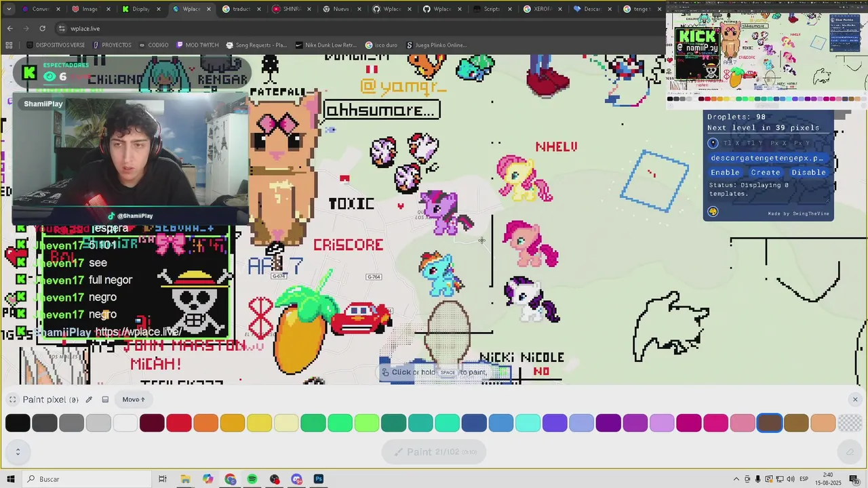
Task: Click the Px Y coordinate field
Action: [802, 143]
